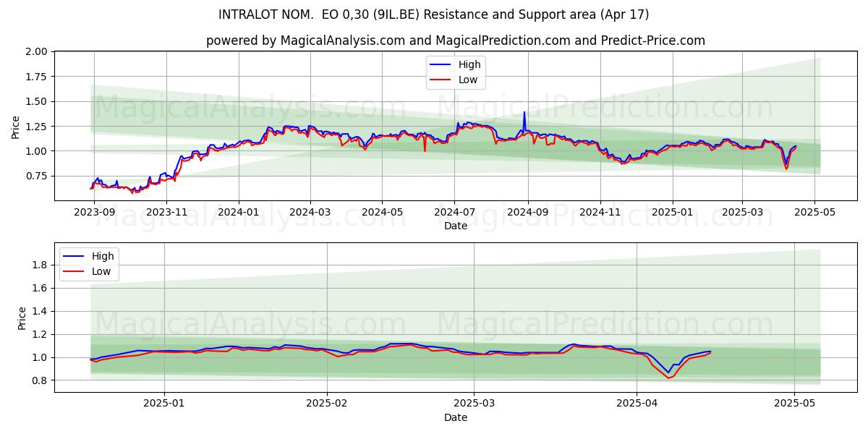Click the '2024-05' x-axis label in top chart
The width and height of the screenshot is (868, 434).
tap(382, 212)
